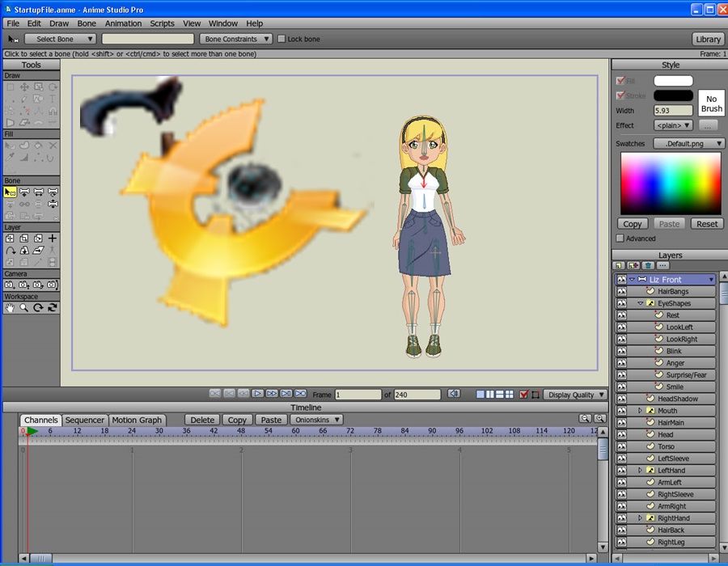
Task: Open the Animation menu
Action: 123,23
